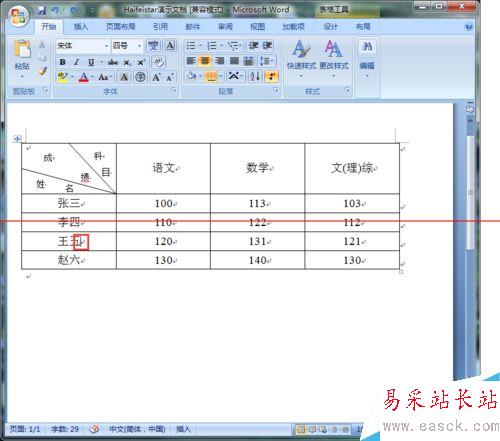Viewport: 500px width, 441px height.
Task: Switch to the 页面布局 tab
Action: click(121, 27)
